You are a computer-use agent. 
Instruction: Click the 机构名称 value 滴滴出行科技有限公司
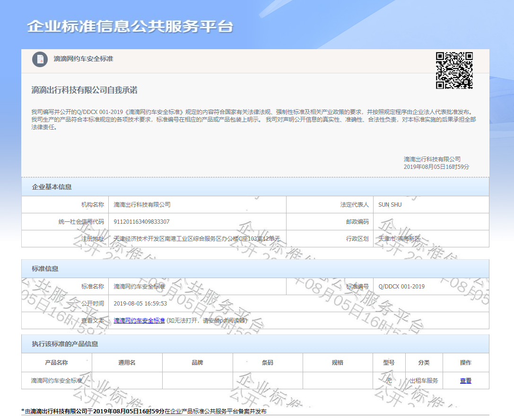[x=142, y=205]
